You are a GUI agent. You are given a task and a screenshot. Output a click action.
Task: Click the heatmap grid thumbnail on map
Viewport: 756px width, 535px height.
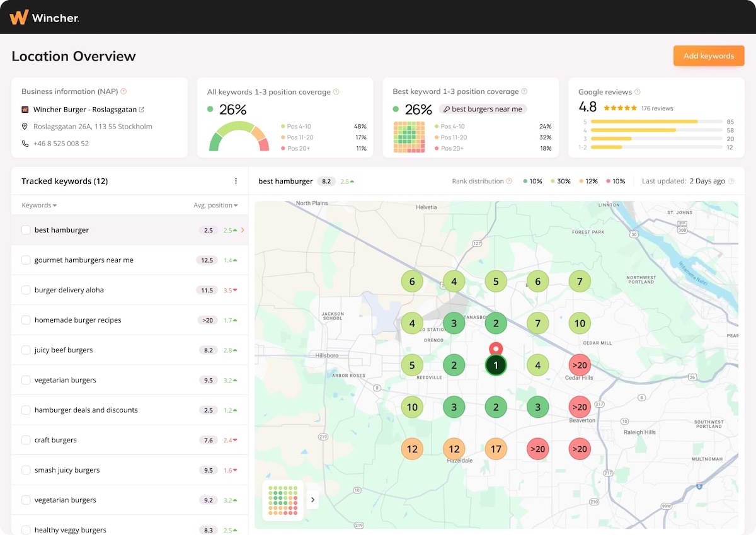[283, 500]
